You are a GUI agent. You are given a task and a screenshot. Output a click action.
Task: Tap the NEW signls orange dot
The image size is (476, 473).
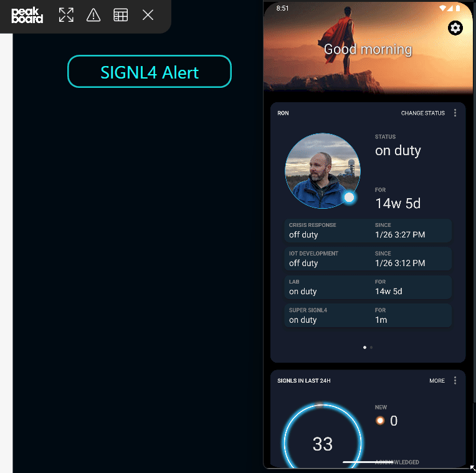coord(380,421)
